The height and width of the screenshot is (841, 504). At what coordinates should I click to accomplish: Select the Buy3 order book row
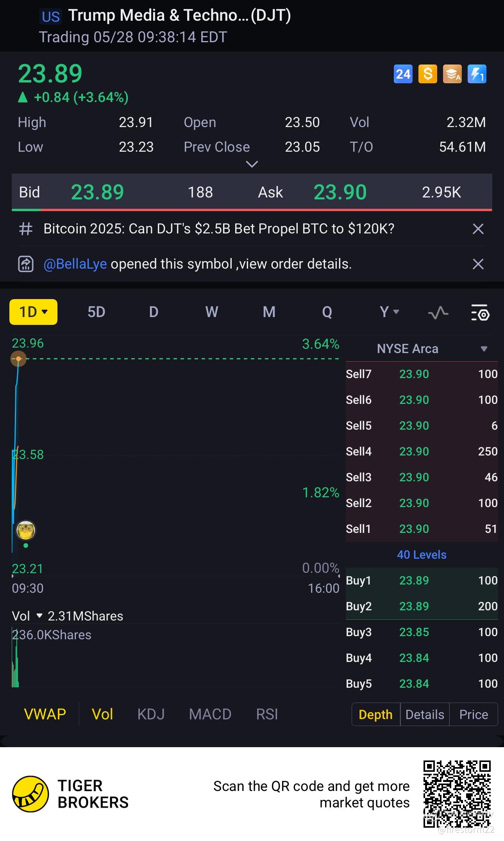[422, 632]
